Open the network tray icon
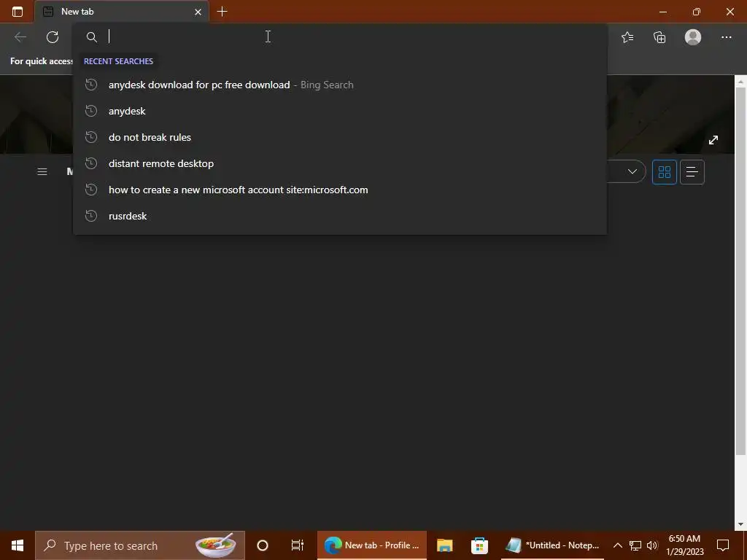747x560 pixels. click(x=635, y=545)
